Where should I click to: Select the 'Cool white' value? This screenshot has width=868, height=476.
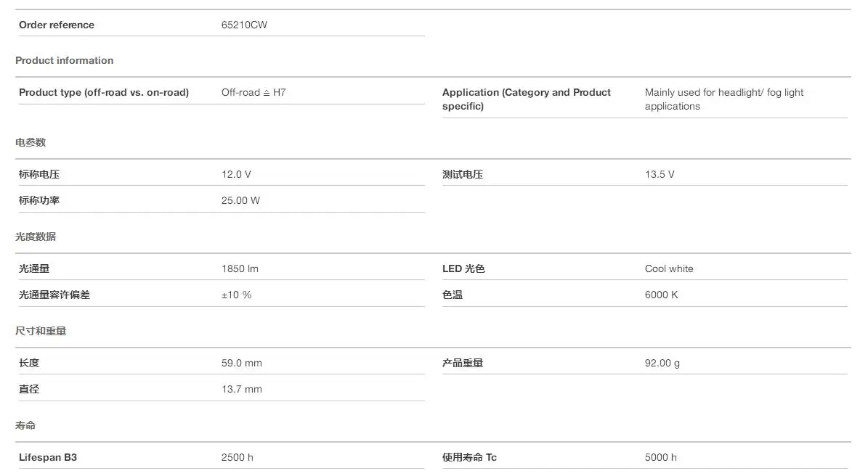[669, 268]
